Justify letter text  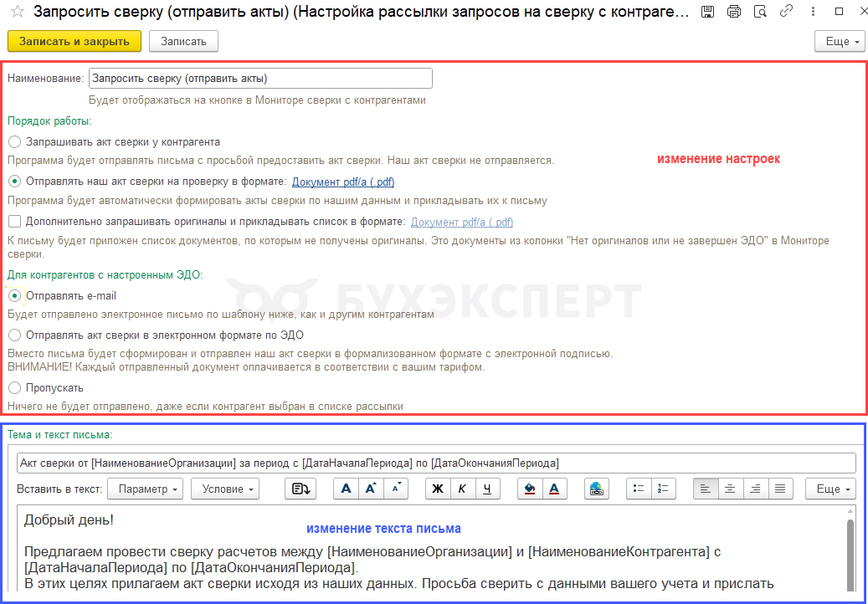(x=781, y=489)
